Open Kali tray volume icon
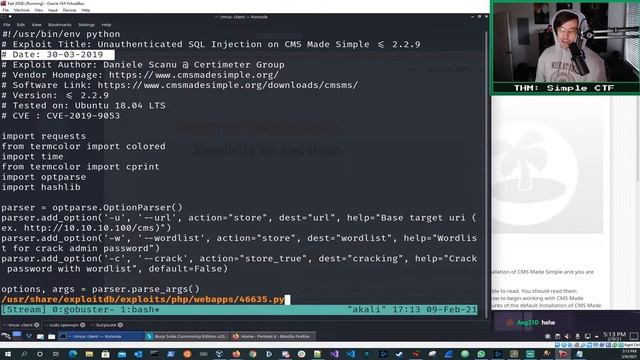This screenshot has height=360, width=640. click(x=567, y=336)
